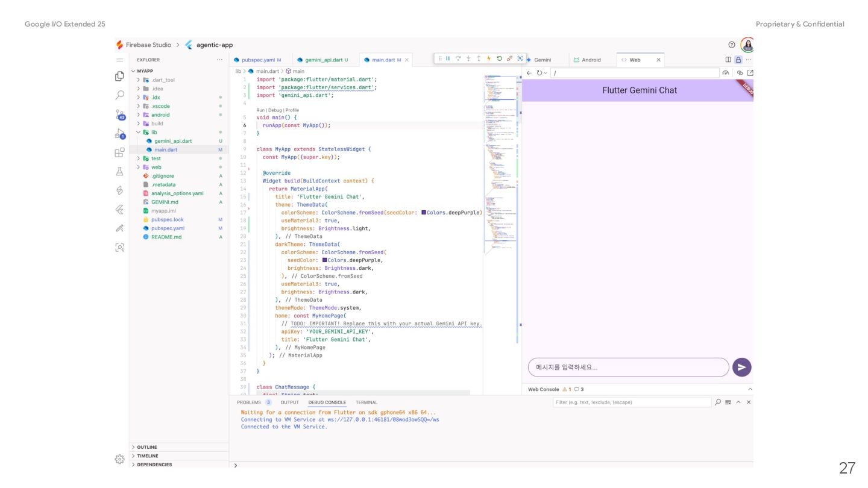Image resolution: width=868 pixels, height=488 pixels.
Task: Open reload options dropdown arrow in preview
Action: point(546,73)
